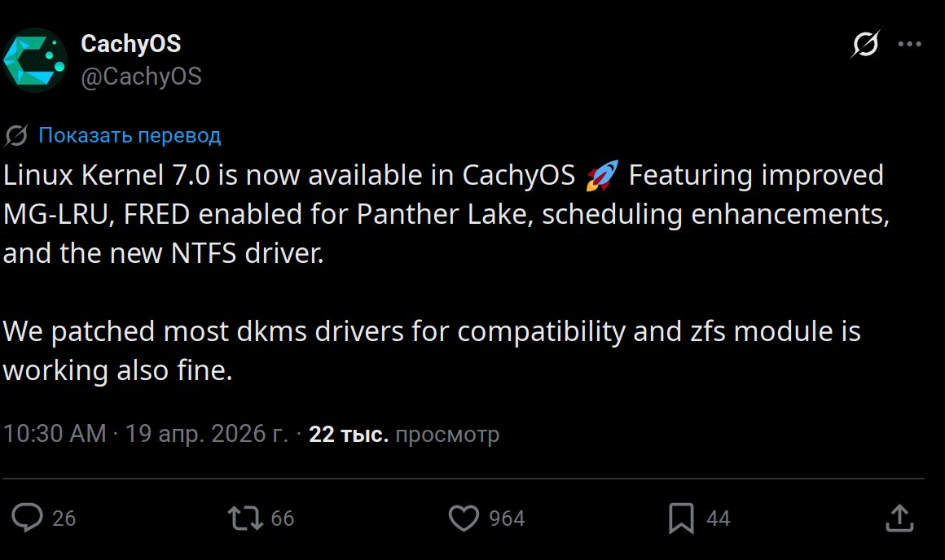Reply to the post via speech bubble
The height and width of the screenshot is (560, 945).
(30, 518)
